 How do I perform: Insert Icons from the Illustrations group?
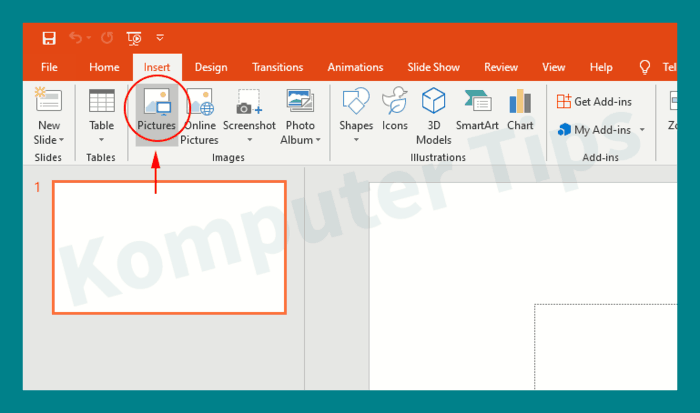pos(395,109)
